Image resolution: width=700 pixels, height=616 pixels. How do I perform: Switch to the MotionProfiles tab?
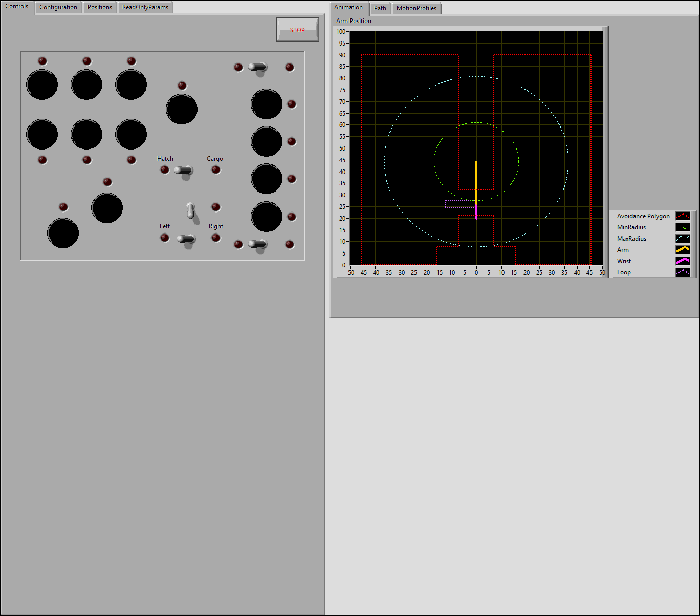click(x=417, y=8)
